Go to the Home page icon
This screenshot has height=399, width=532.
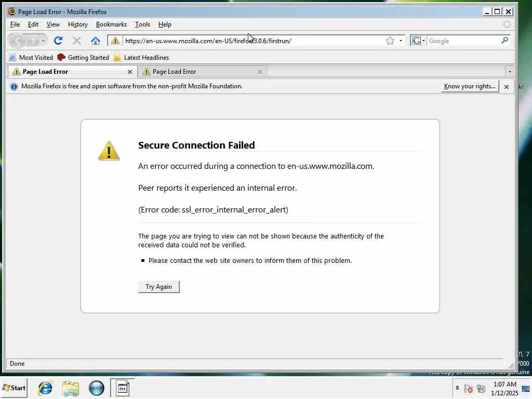96,41
